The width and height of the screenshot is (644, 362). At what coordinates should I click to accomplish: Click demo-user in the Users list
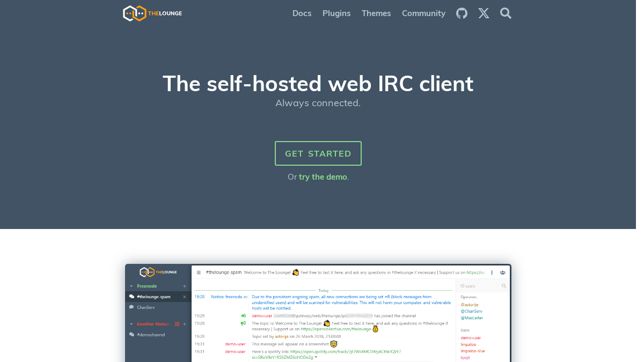click(471, 338)
